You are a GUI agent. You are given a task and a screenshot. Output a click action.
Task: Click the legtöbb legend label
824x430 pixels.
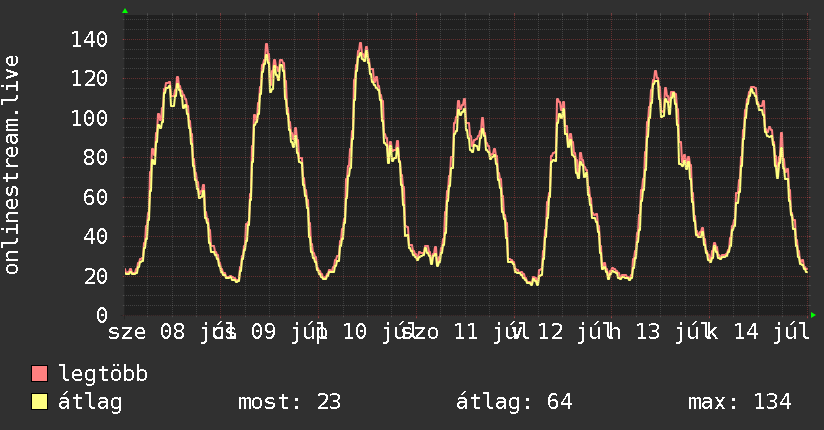(x=103, y=374)
